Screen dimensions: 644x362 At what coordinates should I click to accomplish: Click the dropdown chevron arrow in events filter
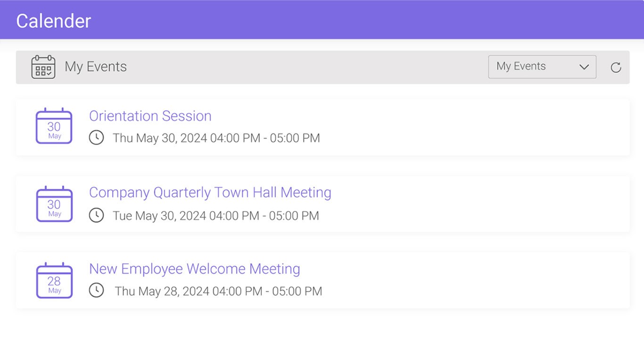(584, 67)
